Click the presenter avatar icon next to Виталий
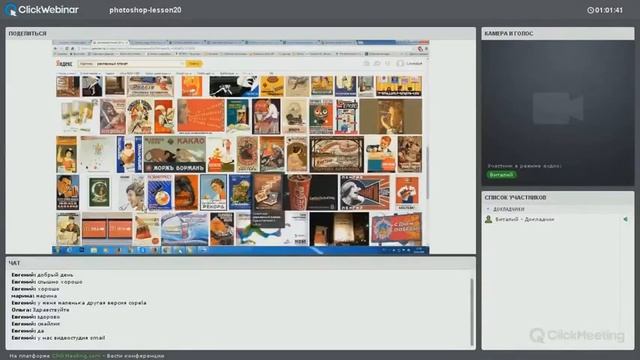640x360 pixels. point(488,219)
